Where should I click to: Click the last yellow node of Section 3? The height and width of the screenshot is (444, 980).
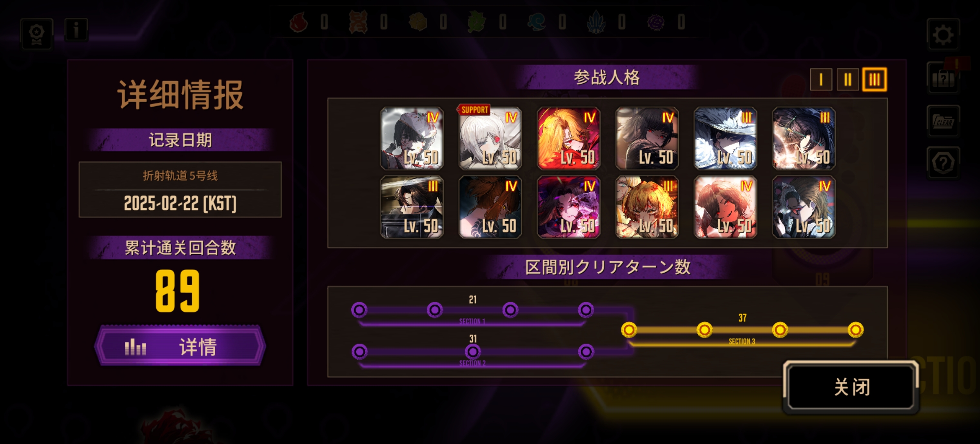point(855,330)
